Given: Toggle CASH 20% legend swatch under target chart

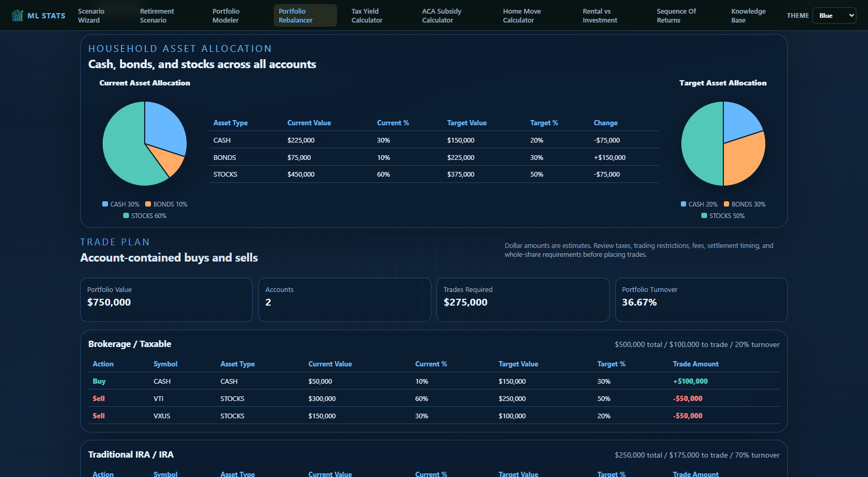Looking at the screenshot, I should (683, 204).
